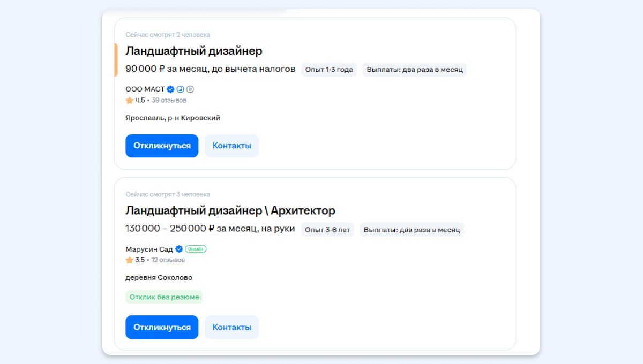Click the star rating icon for ООО МАСТ

129,100
